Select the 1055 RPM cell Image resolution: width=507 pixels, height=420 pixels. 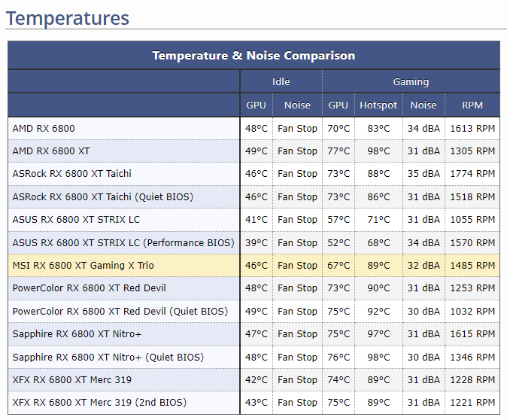[x=472, y=219]
